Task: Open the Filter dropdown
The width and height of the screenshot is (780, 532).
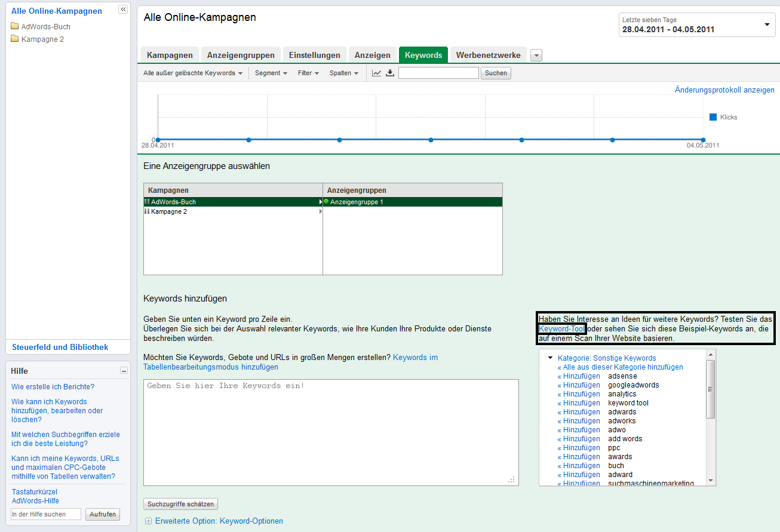Action: pyautogui.click(x=307, y=73)
